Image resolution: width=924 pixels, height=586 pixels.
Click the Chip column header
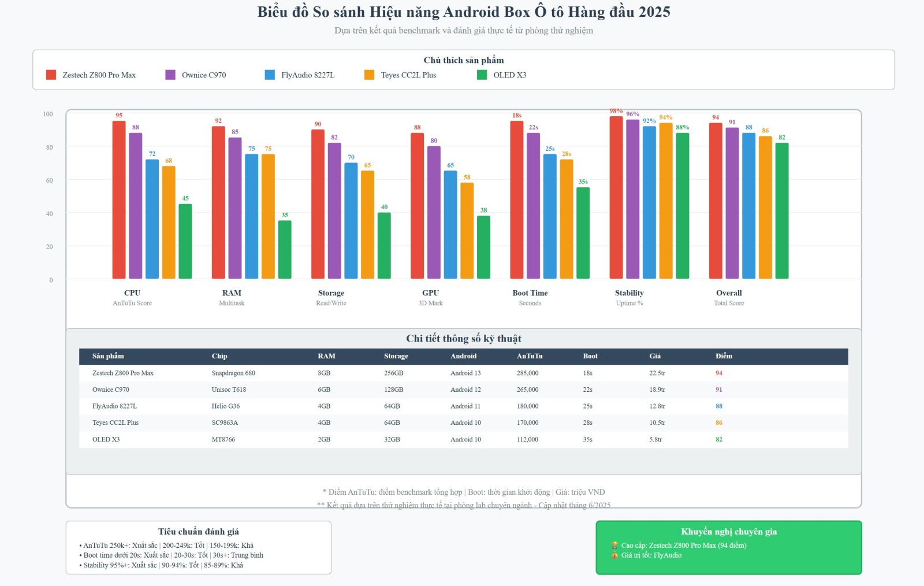(219, 356)
